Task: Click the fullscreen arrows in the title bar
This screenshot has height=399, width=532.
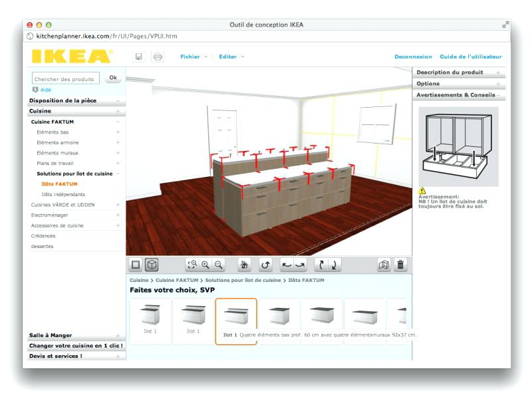Action: point(505,25)
